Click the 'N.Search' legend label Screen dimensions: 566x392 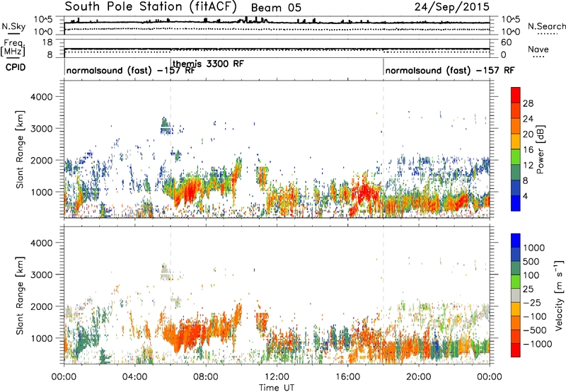[x=546, y=26]
